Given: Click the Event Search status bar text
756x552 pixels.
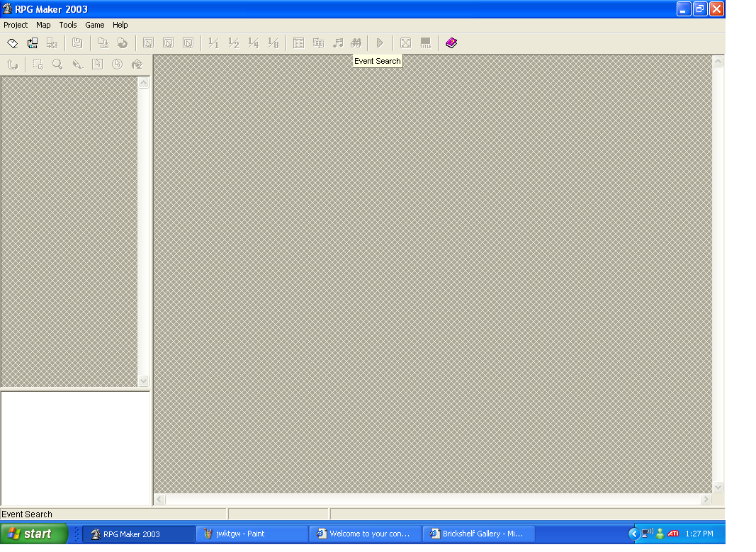Looking at the screenshot, I should click(x=27, y=514).
